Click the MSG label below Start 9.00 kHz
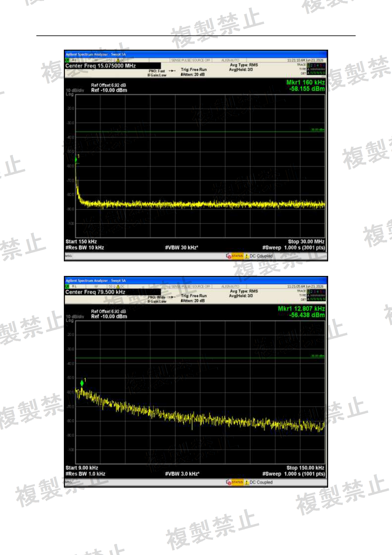Image resolution: width=392 pixels, height=555 pixels. click(x=69, y=482)
